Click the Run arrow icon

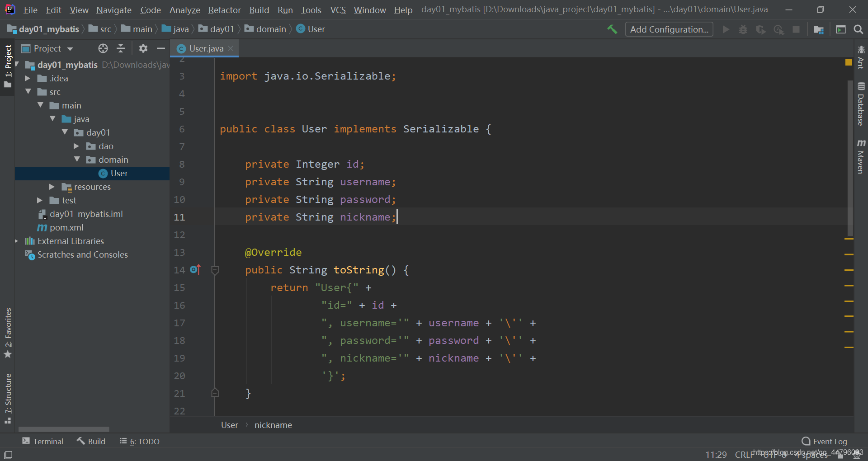(x=726, y=29)
